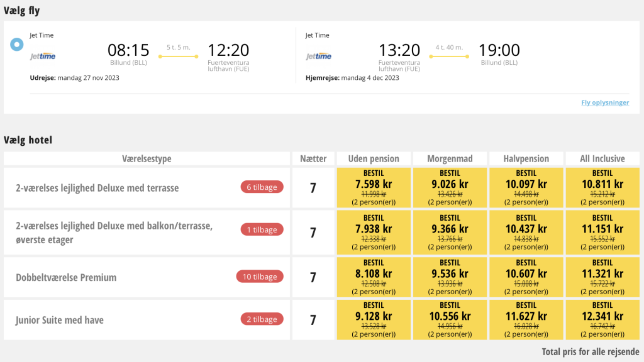
Task: Click the 10 tilbage availability badge
Action: [260, 277]
